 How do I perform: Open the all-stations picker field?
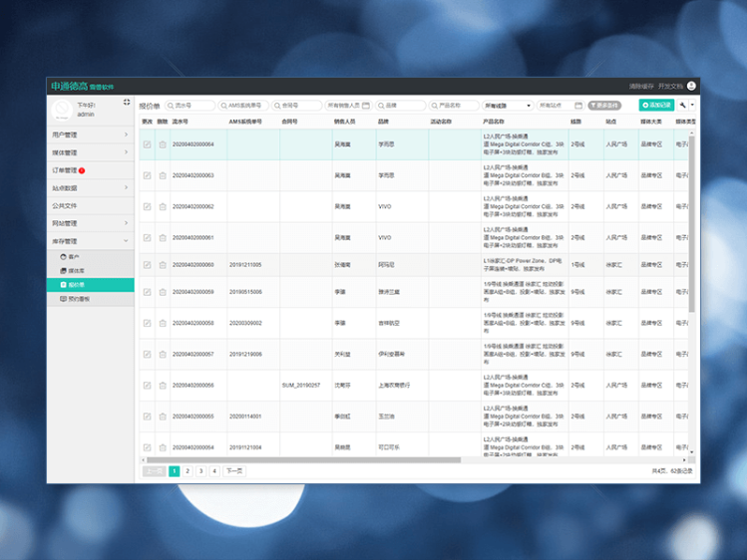pyautogui.click(x=560, y=106)
